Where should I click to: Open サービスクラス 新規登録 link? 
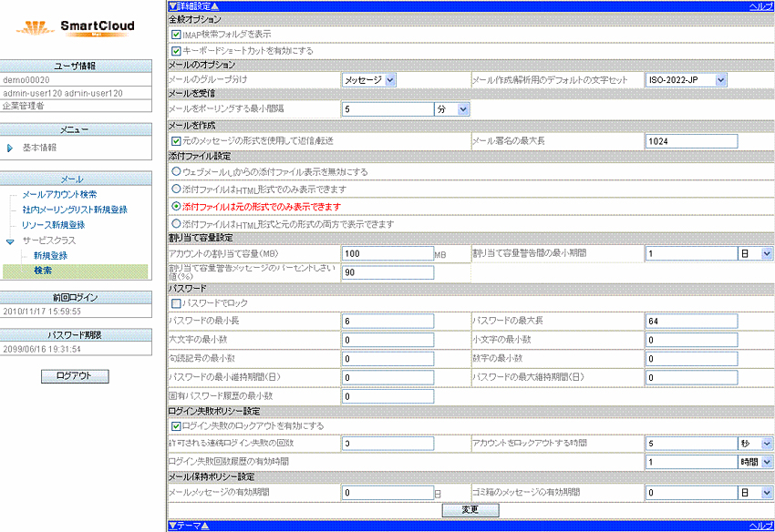point(50,256)
